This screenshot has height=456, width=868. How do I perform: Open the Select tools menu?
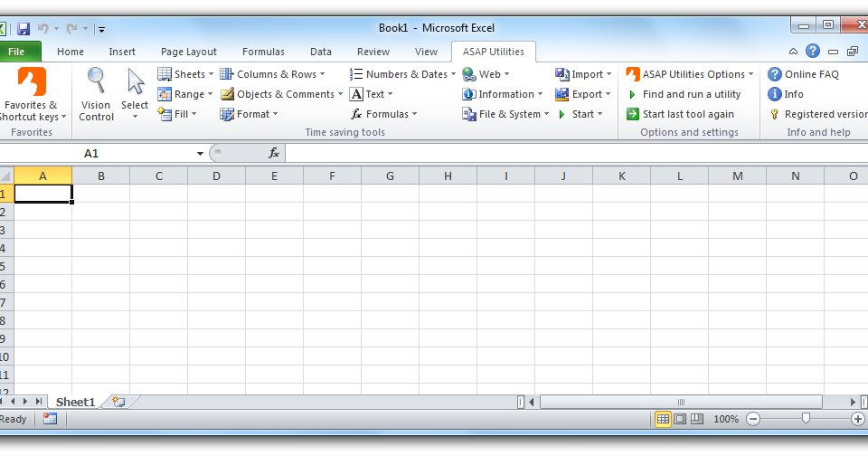pyautogui.click(x=135, y=94)
